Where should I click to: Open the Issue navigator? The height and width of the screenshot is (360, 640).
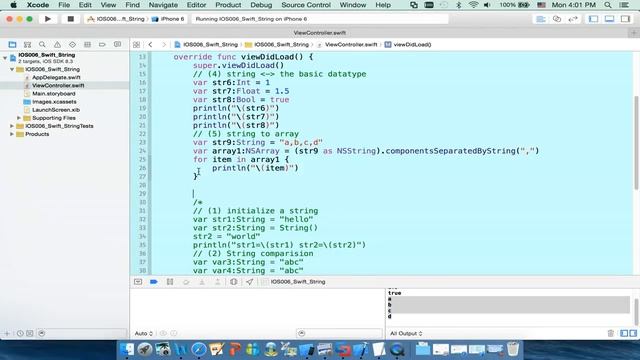coord(58,44)
